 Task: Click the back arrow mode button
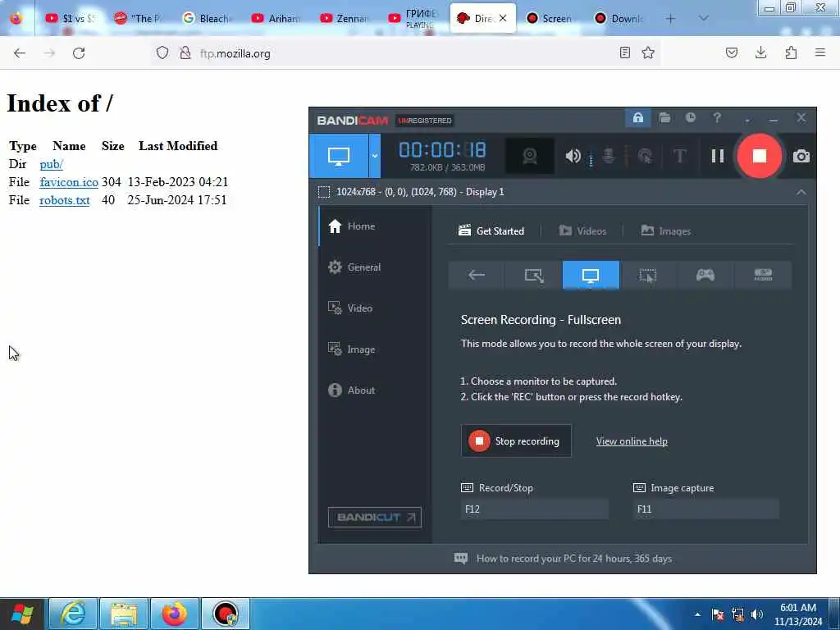coord(477,276)
